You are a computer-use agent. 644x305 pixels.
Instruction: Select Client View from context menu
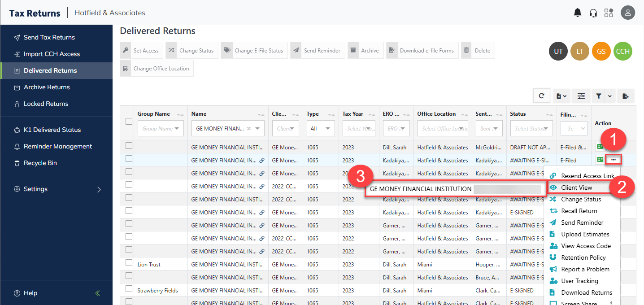(576, 187)
